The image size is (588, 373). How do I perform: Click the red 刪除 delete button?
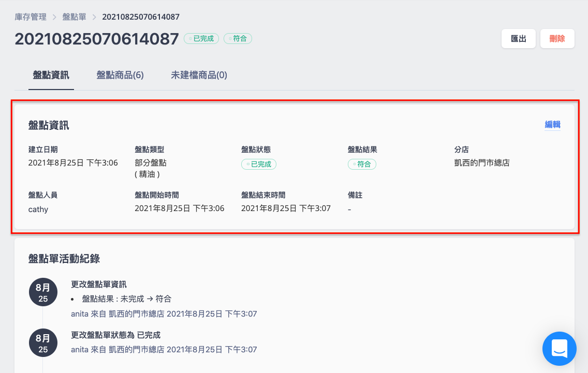click(557, 39)
